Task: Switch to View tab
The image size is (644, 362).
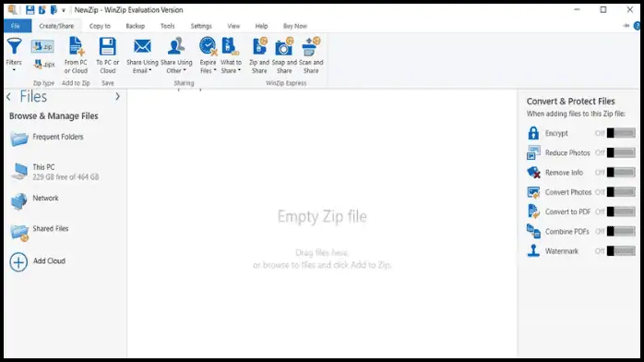Action: click(x=233, y=26)
